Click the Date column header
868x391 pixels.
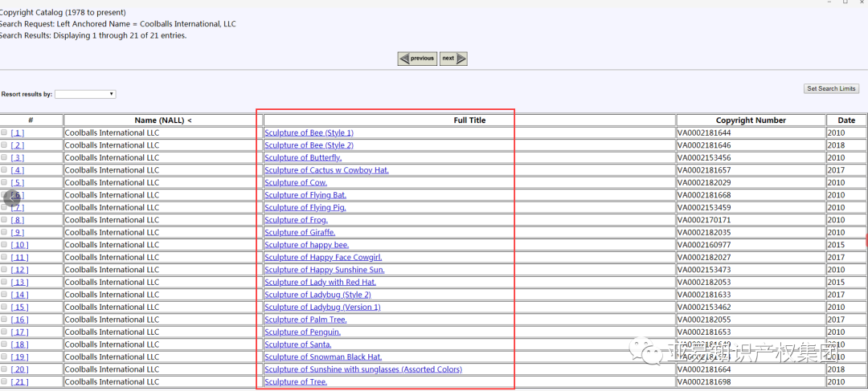point(846,120)
